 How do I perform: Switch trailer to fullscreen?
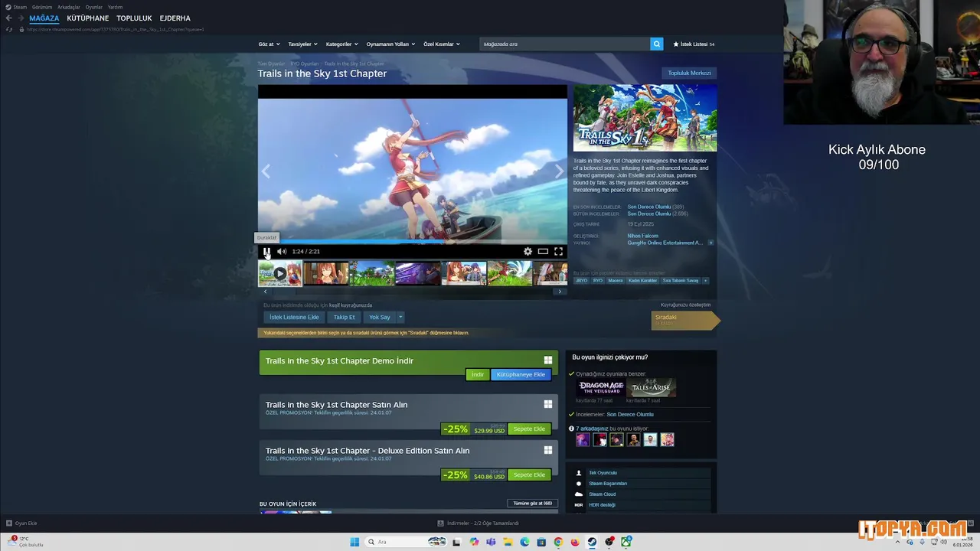click(x=558, y=251)
